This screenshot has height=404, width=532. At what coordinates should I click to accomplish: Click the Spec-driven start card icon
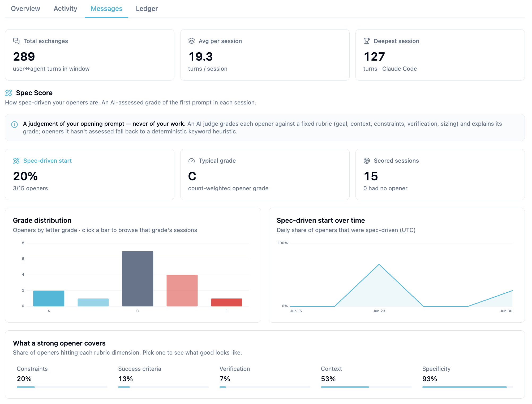16,161
